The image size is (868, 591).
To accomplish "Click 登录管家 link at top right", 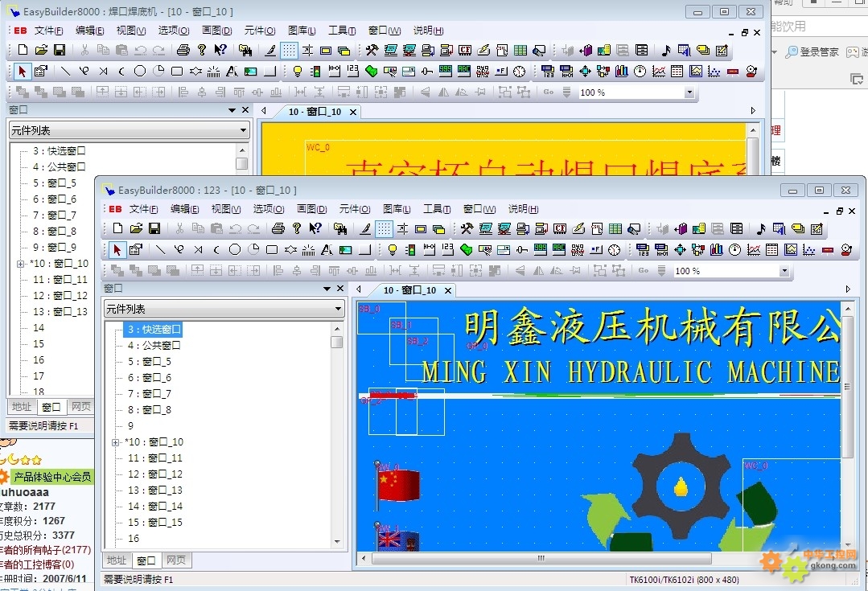I will point(812,52).
